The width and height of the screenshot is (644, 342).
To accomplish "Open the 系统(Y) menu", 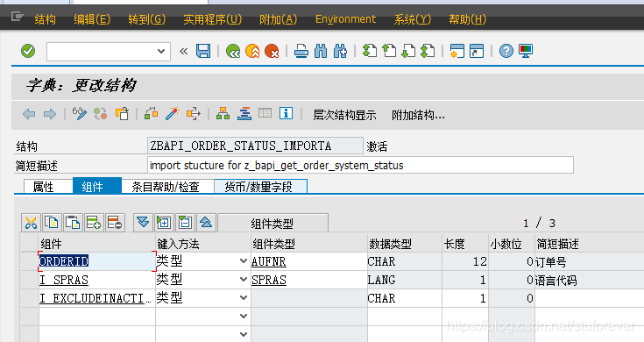I will pyautogui.click(x=413, y=19).
